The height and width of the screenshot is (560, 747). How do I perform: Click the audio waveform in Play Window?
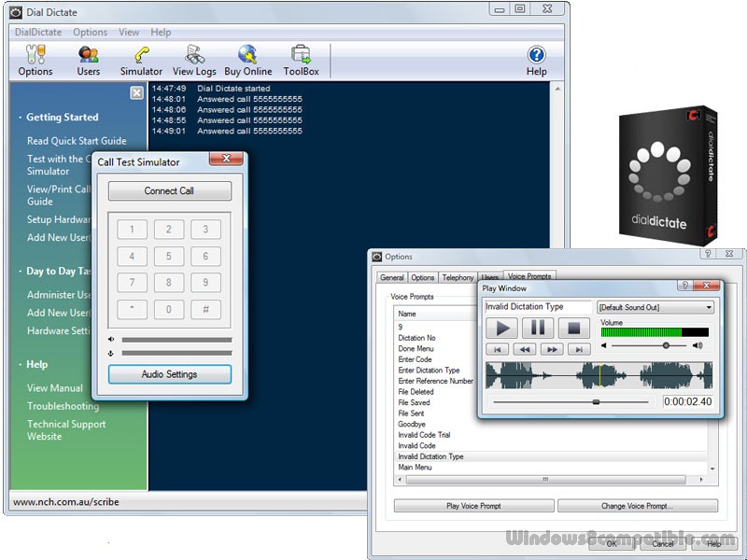click(599, 375)
